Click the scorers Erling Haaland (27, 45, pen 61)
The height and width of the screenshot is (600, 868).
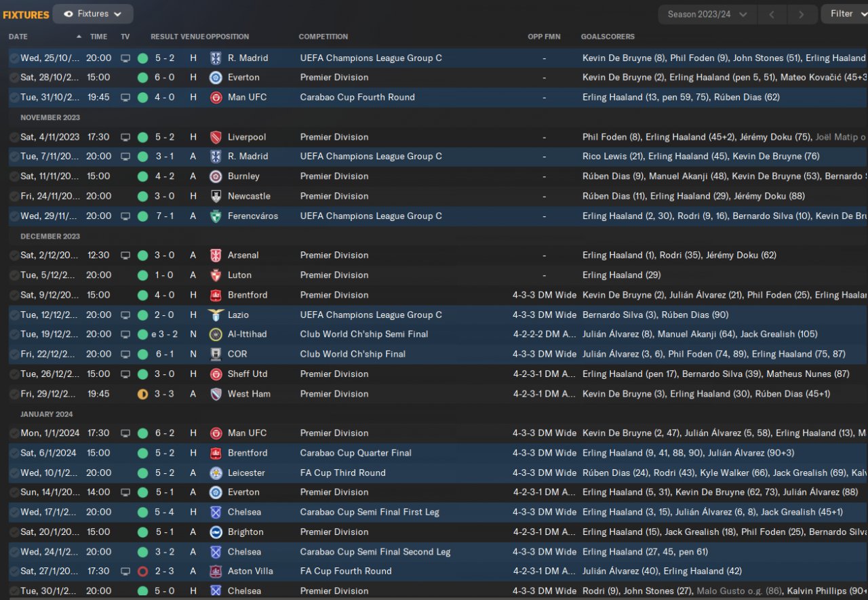point(645,552)
